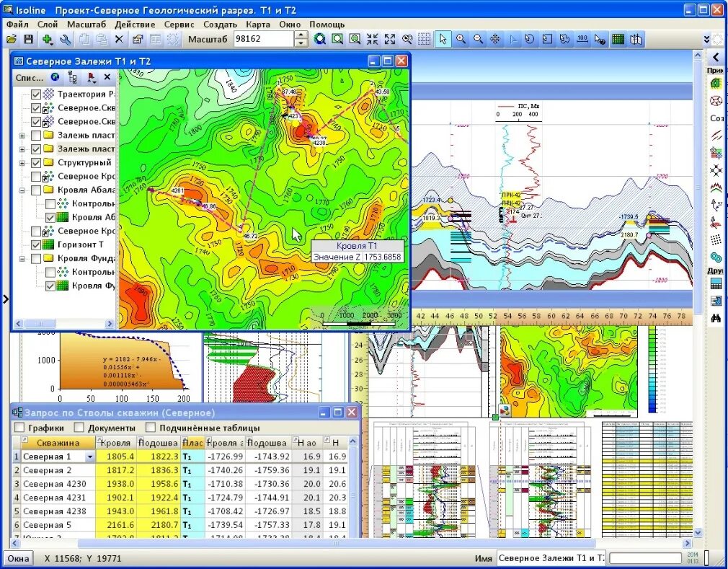The height and width of the screenshot is (569, 728).
Task: Uncheck the Кровля Фу grid layer checkbox
Action: 50,286
